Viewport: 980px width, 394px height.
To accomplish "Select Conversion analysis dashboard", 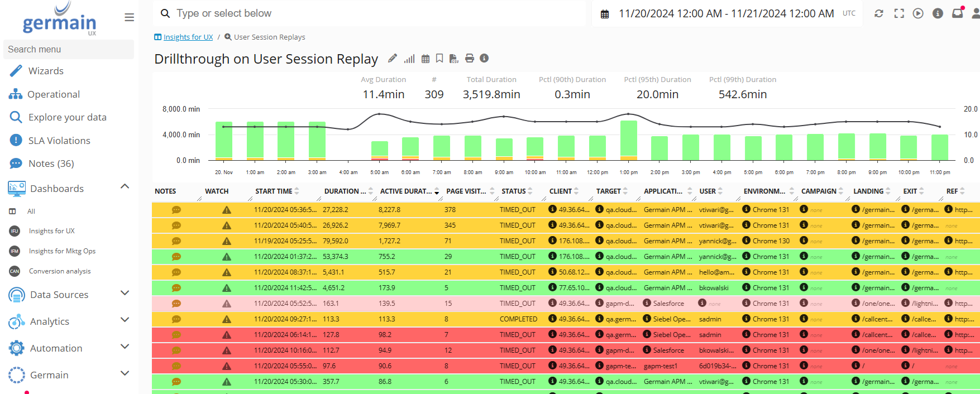I will [60, 271].
